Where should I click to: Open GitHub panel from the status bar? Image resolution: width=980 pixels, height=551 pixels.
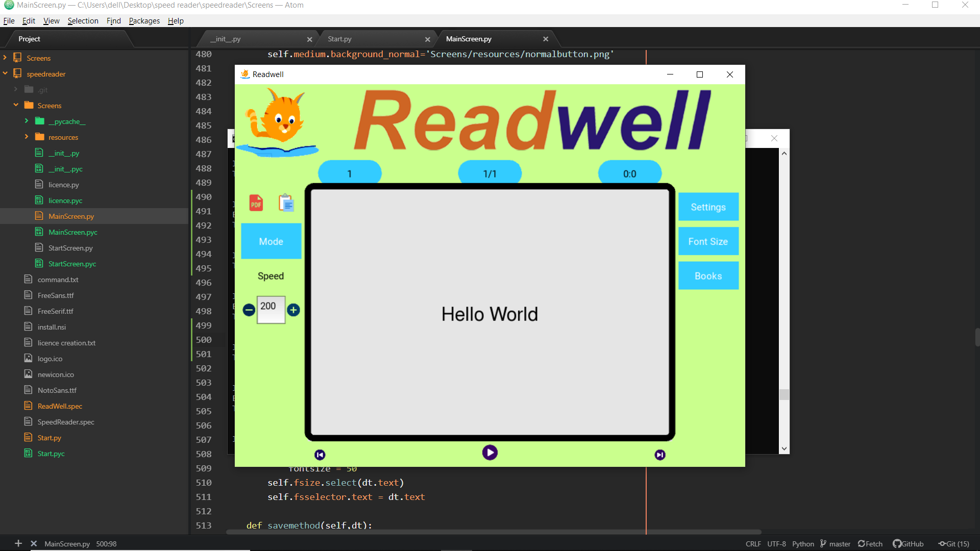pyautogui.click(x=908, y=543)
